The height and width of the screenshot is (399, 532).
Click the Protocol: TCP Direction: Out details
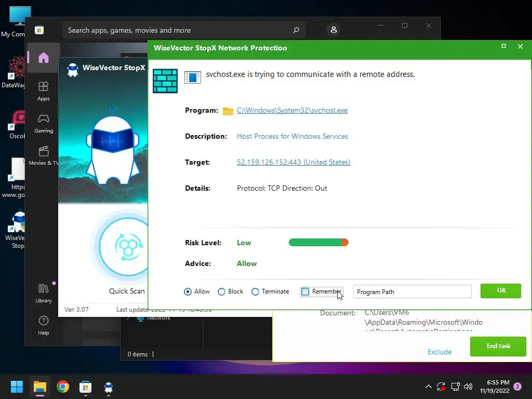(x=282, y=188)
